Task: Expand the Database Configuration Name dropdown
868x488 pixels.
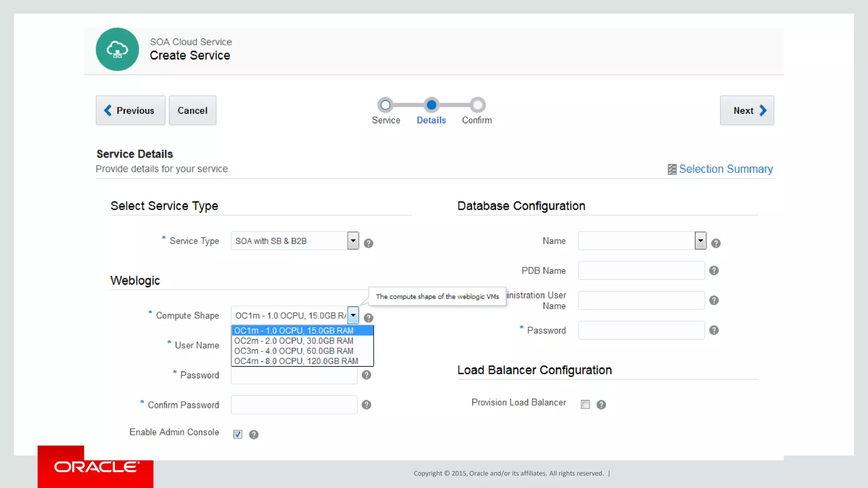Action: 700,241
